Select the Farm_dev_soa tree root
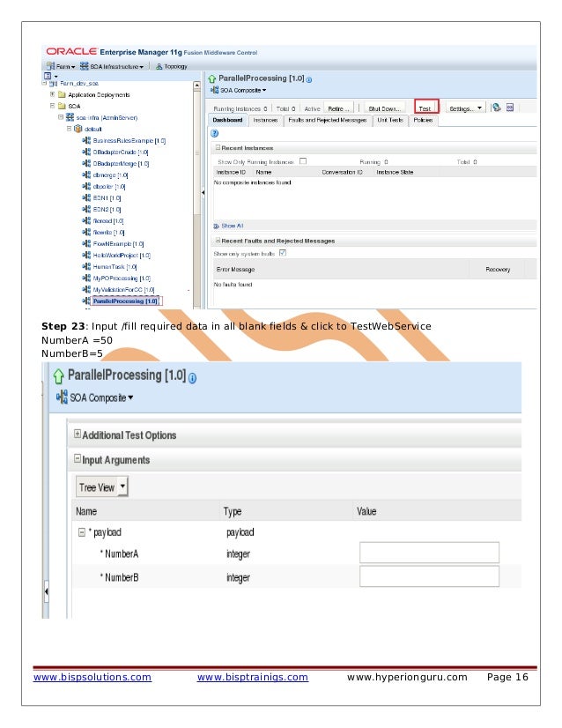This screenshot has height=728, width=562. pos(79,84)
